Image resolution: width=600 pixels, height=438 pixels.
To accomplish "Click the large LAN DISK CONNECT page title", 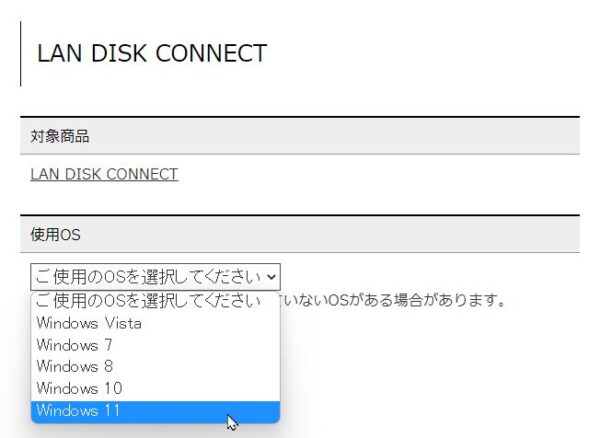I will [152, 54].
